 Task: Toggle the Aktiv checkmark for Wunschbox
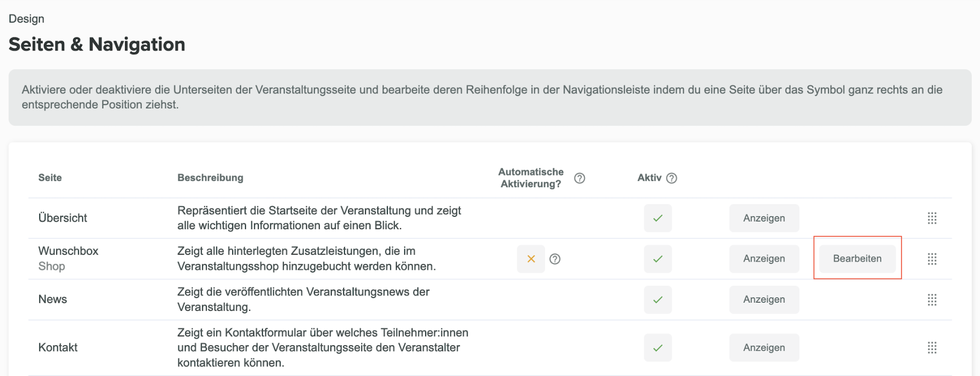pos(658,259)
